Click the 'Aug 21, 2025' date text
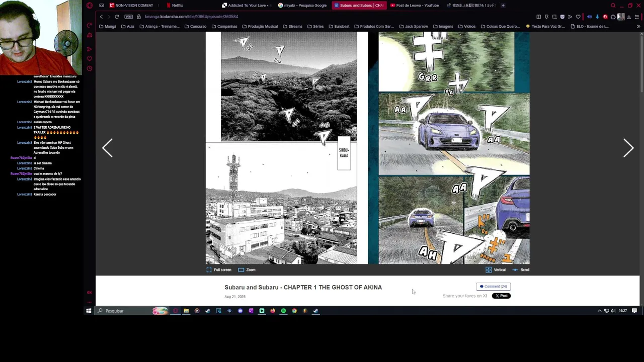The height and width of the screenshot is (362, 644). point(235,297)
